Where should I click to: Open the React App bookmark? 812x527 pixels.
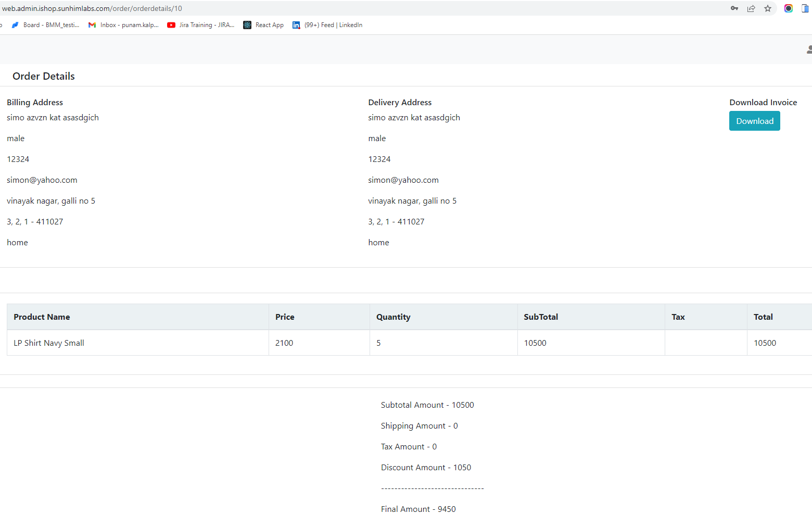click(263, 25)
